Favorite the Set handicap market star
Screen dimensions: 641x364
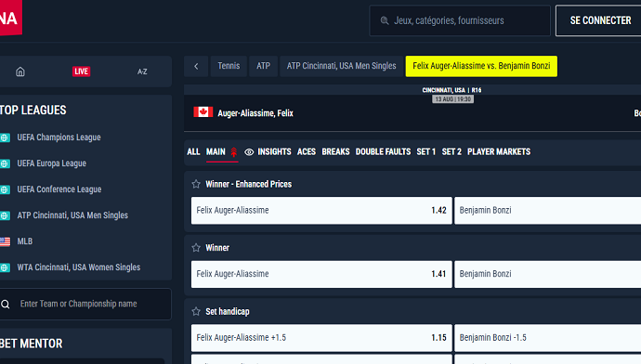[196, 312]
